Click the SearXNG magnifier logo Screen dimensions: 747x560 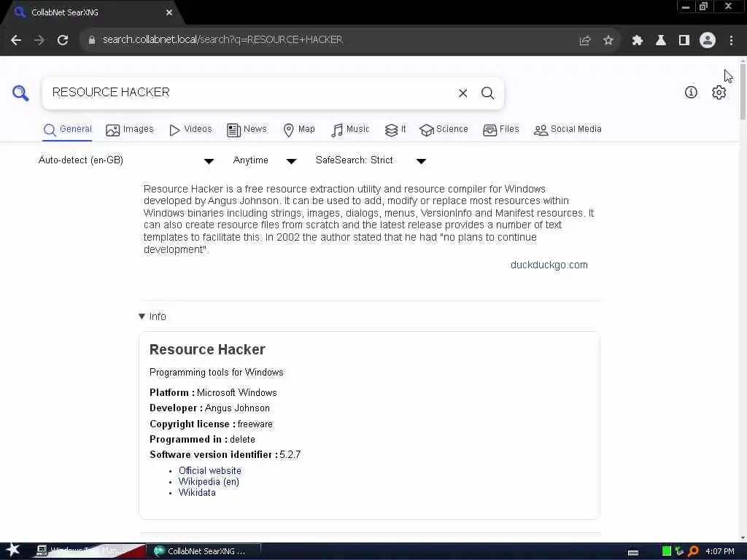[x=20, y=93]
